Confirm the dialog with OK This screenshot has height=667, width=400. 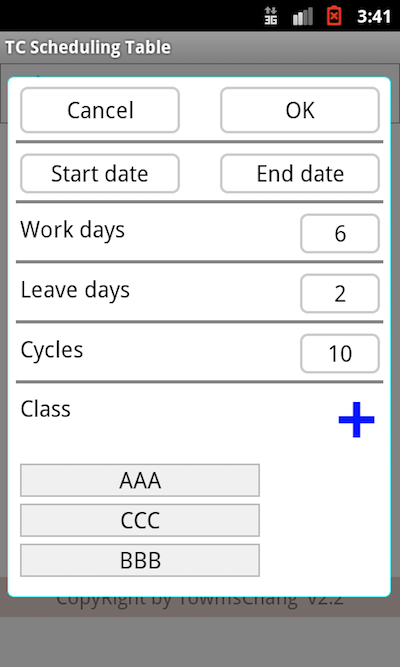(x=300, y=110)
